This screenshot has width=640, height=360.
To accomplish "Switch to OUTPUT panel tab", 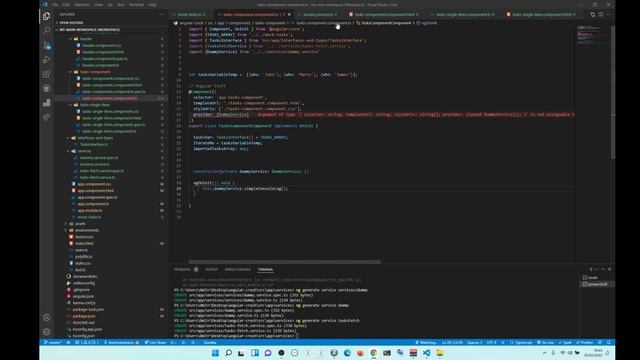I will (211, 269).
